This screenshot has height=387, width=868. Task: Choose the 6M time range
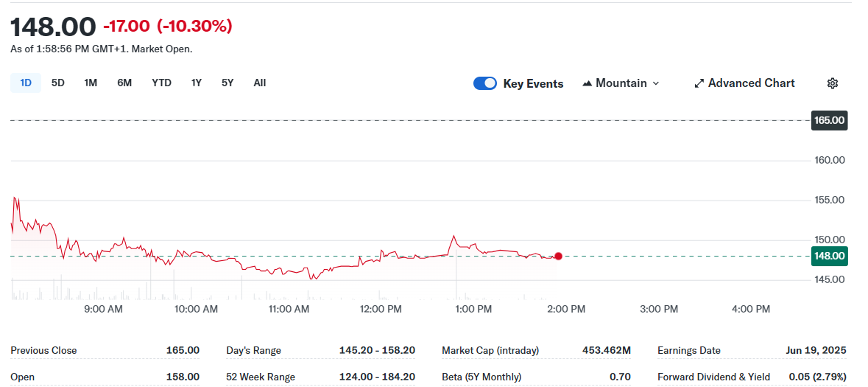pos(124,83)
